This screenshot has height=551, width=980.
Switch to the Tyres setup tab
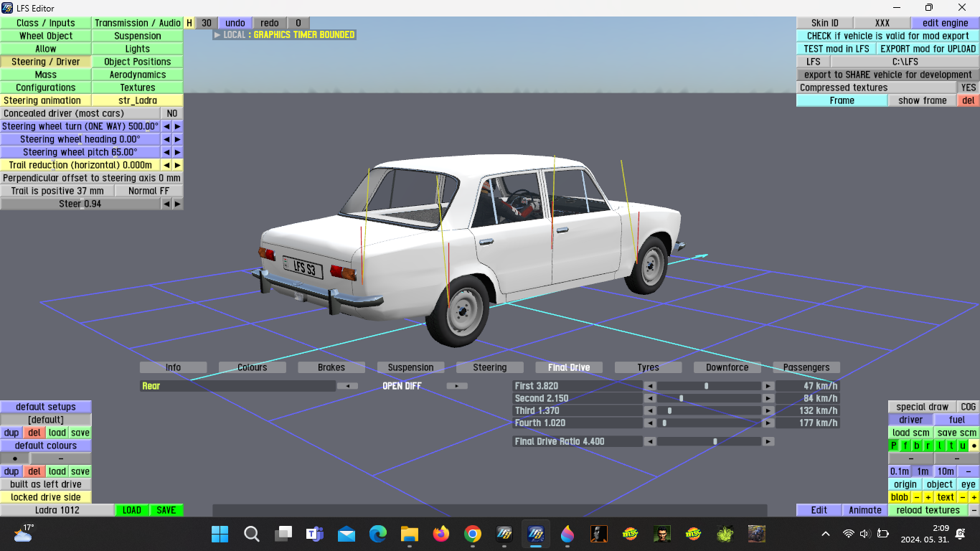pyautogui.click(x=648, y=367)
